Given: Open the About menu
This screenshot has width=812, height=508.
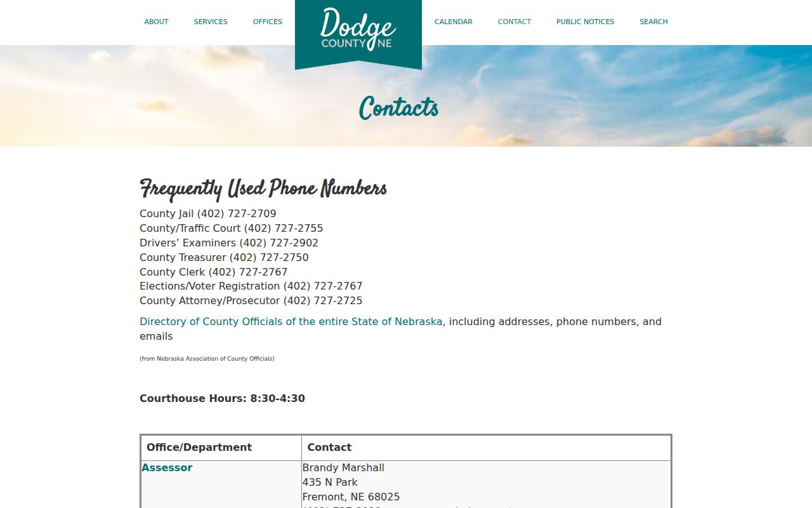Looking at the screenshot, I should coord(156,22).
